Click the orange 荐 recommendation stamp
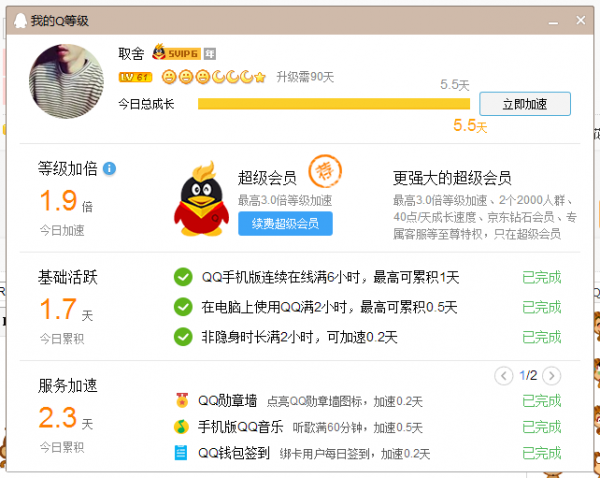Screen dimensions: 600x478 [x=325, y=171]
